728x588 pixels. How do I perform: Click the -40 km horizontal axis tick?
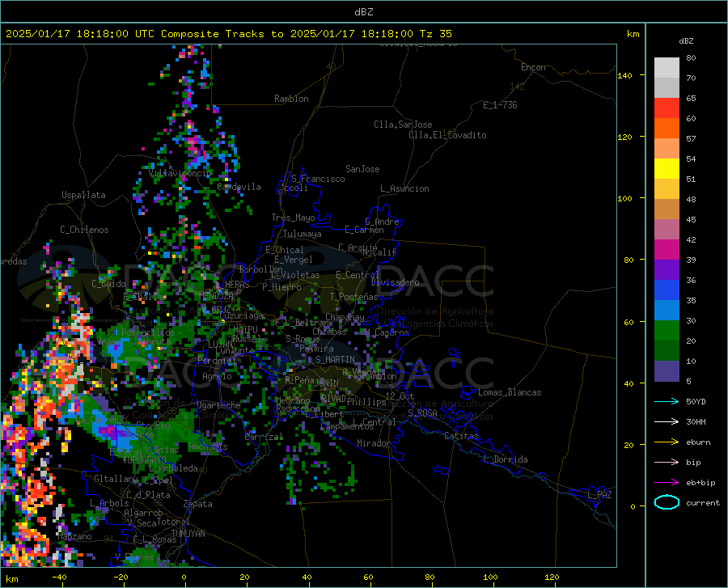59,577
